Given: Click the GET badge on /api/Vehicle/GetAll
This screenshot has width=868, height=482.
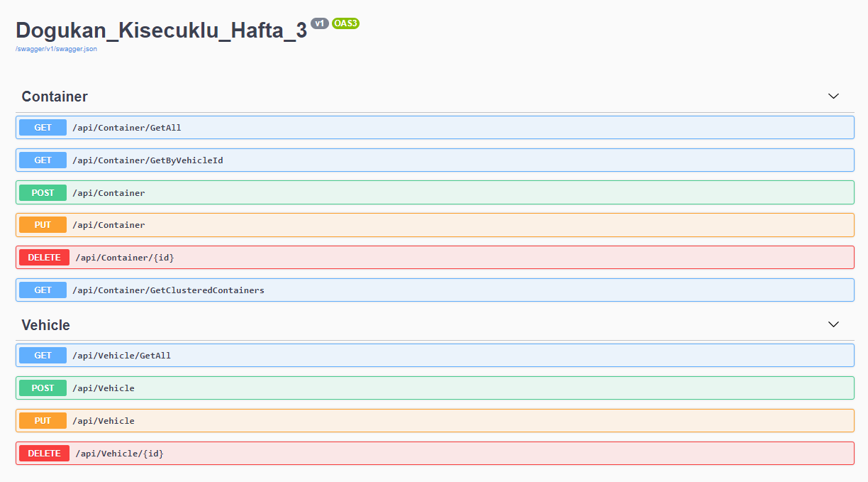Looking at the screenshot, I should point(43,355).
